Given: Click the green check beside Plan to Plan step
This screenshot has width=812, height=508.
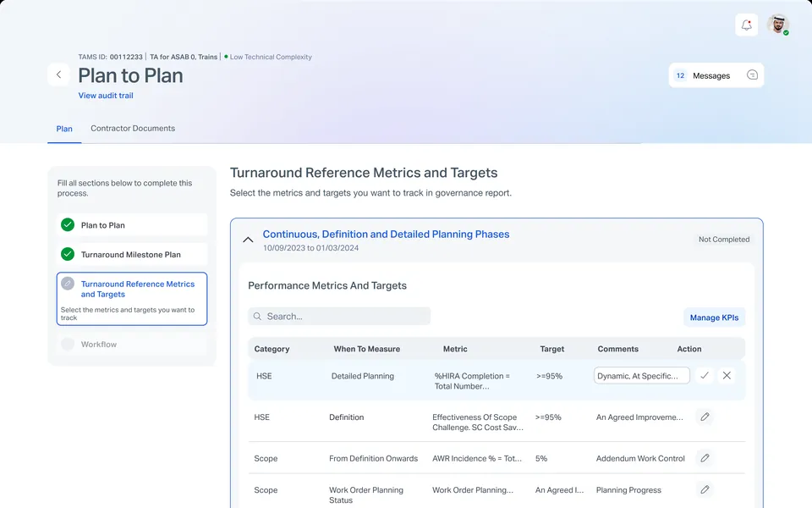Looking at the screenshot, I should [68, 224].
